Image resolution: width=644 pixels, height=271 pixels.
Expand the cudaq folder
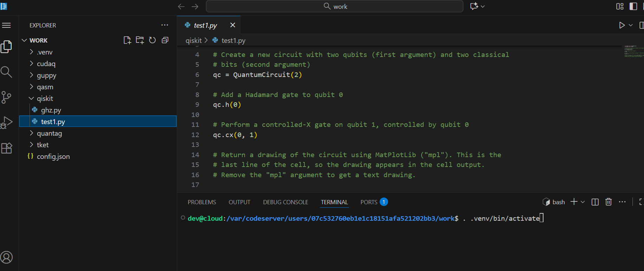[x=46, y=64]
